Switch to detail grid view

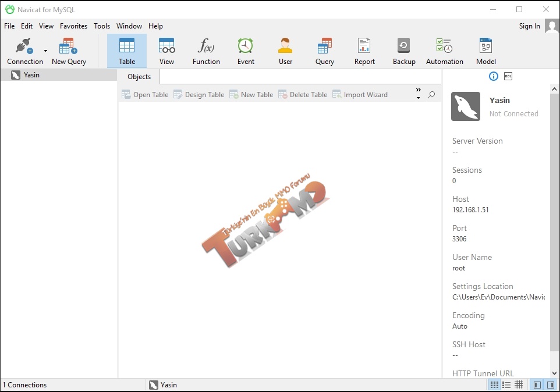[518, 384]
